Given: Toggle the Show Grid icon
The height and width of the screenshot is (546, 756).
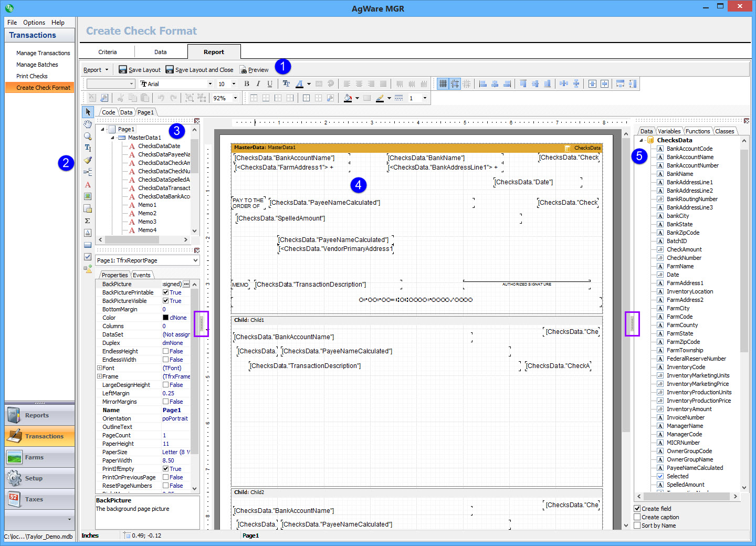Looking at the screenshot, I should click(x=443, y=84).
